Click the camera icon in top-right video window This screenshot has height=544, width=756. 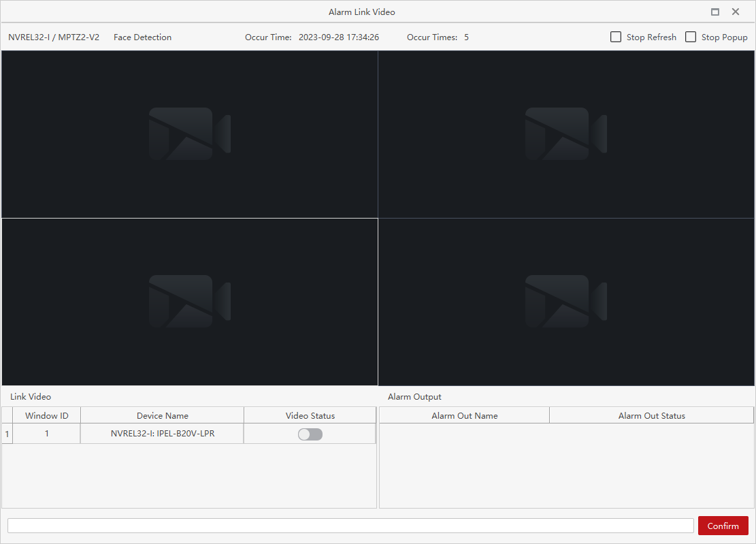pos(565,133)
